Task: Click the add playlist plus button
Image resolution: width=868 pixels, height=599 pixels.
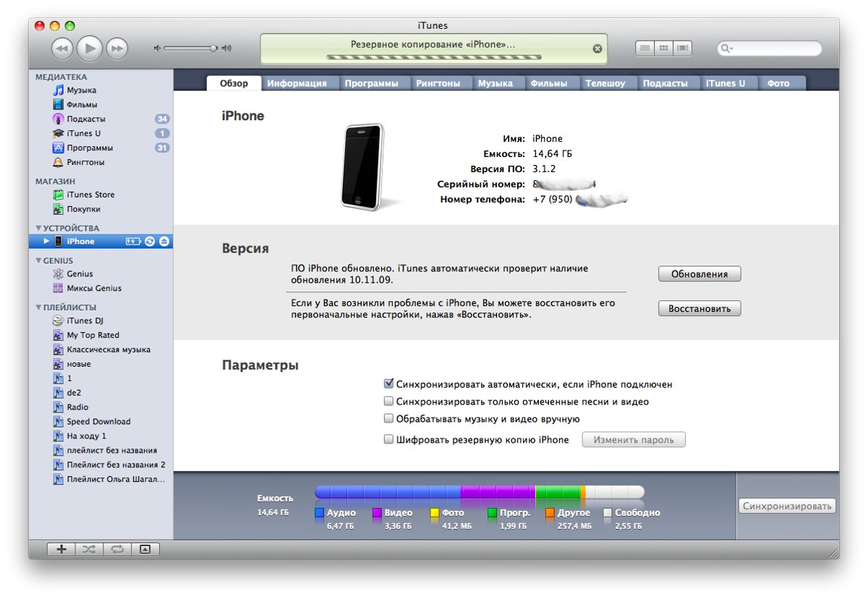Action: pos(61,549)
